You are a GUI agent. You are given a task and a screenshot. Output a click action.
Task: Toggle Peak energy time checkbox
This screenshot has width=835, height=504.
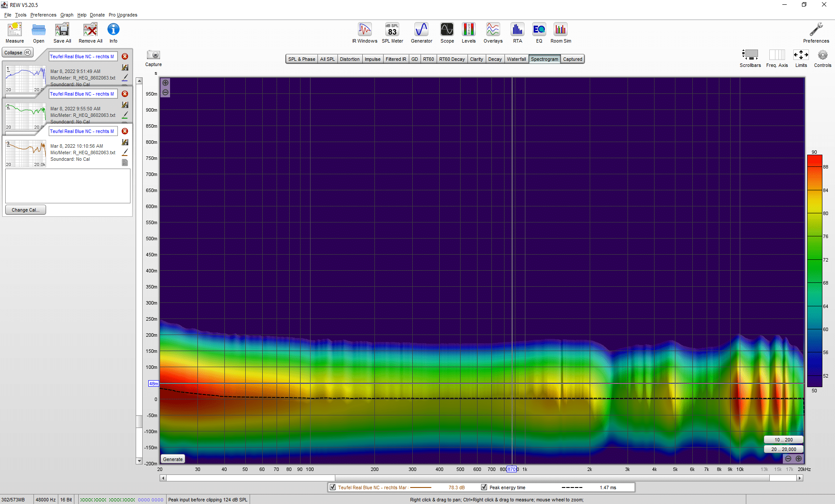tap(484, 487)
